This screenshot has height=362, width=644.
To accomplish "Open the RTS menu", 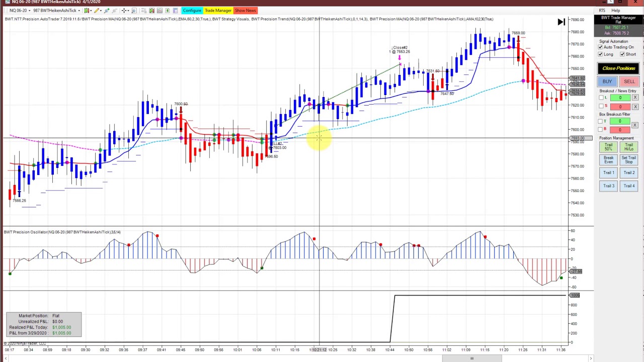I will (602, 11).
